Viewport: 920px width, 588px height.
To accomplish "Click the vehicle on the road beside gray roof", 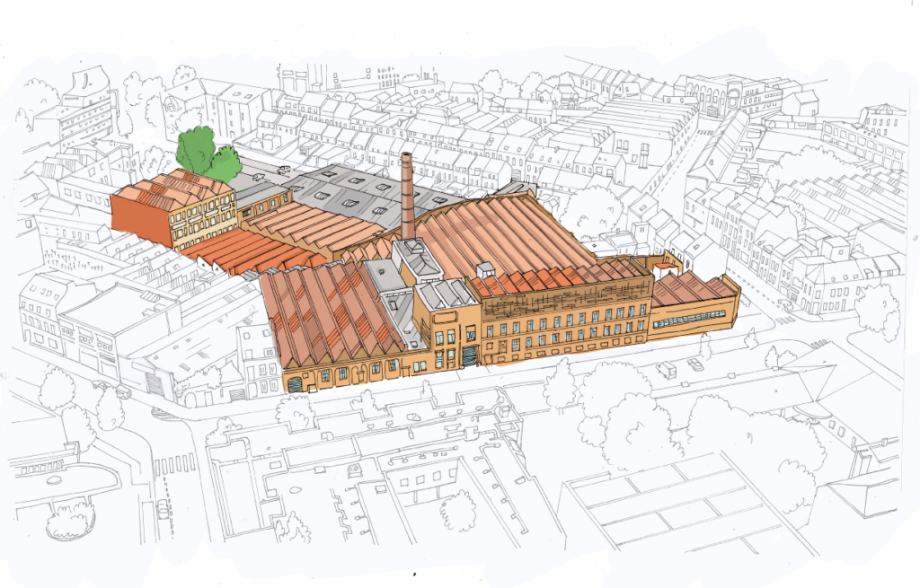I will (x=283, y=170).
